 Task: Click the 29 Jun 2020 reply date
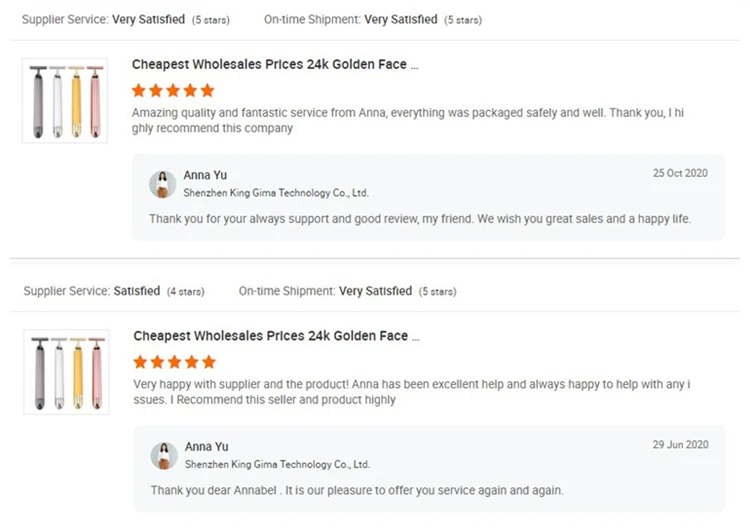[681, 445]
